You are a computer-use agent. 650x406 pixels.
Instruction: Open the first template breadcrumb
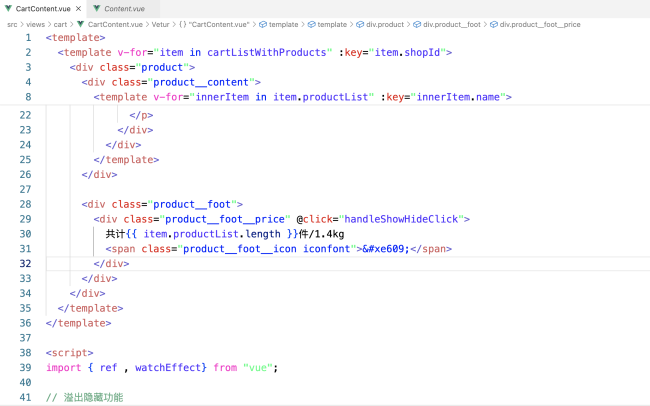tap(284, 24)
